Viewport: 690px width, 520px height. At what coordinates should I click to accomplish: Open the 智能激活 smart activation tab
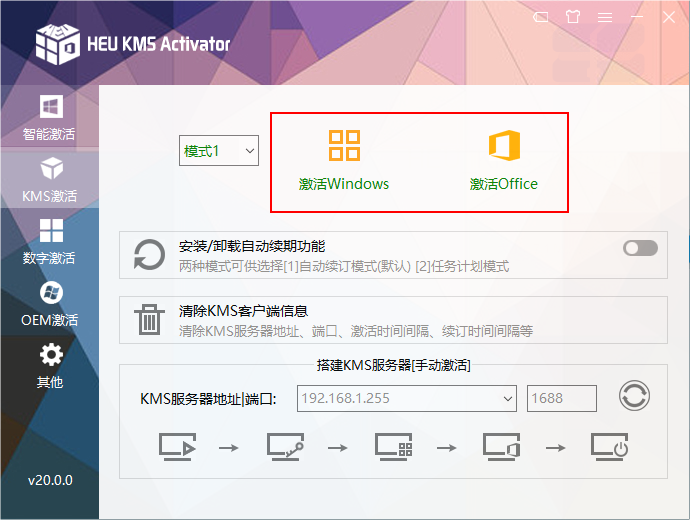(x=49, y=117)
